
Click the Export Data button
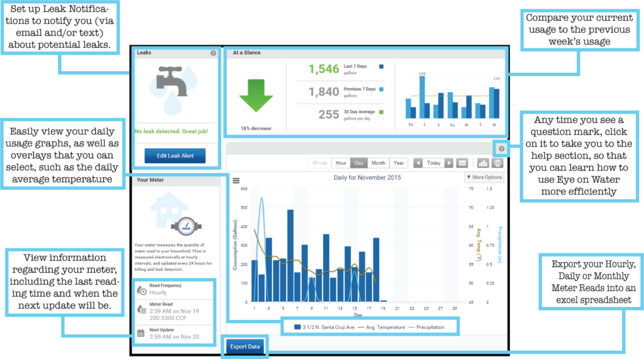(x=245, y=346)
